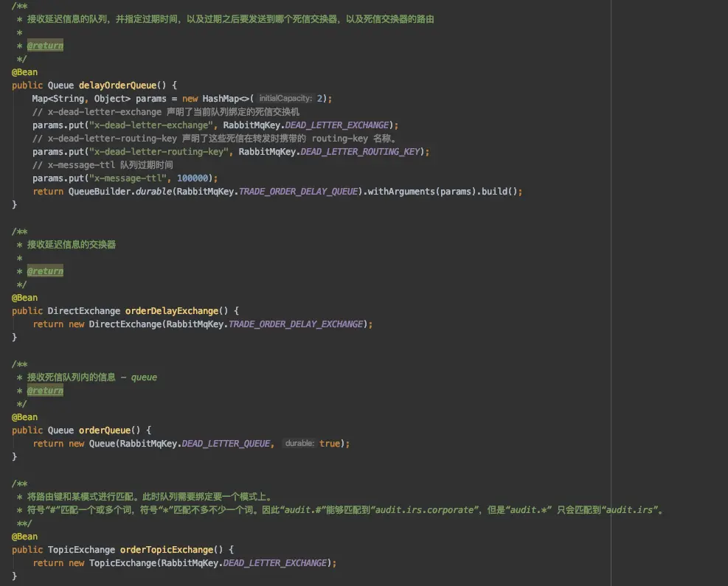Click the orderTopicExchange method name
728x586 pixels.
tap(167, 550)
